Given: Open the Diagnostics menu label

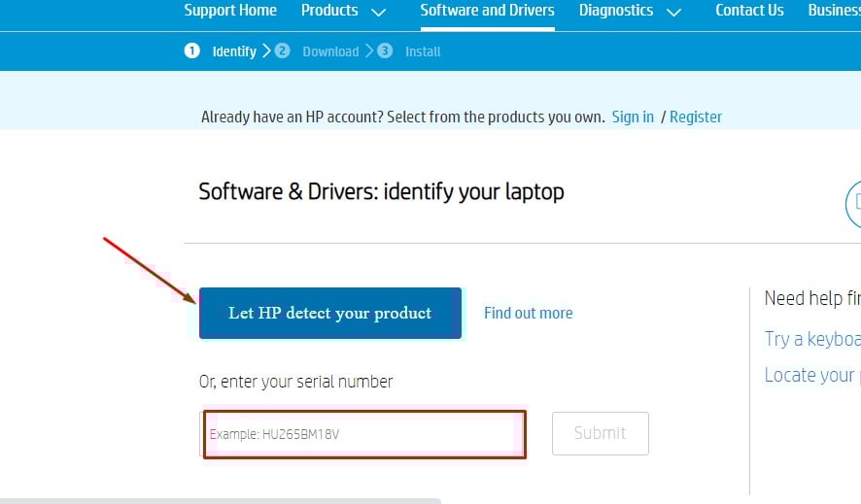Looking at the screenshot, I should click(616, 11).
